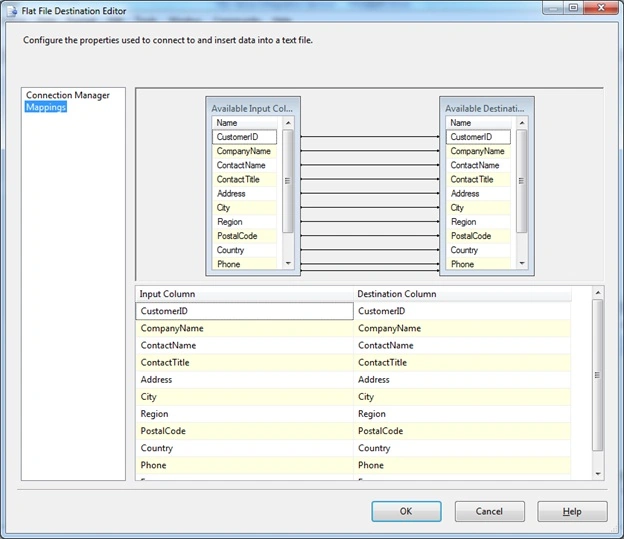Viewport: 624px width, 539px height.
Task: Click the mappings grid scroll-up arrow
Action: tap(598, 293)
